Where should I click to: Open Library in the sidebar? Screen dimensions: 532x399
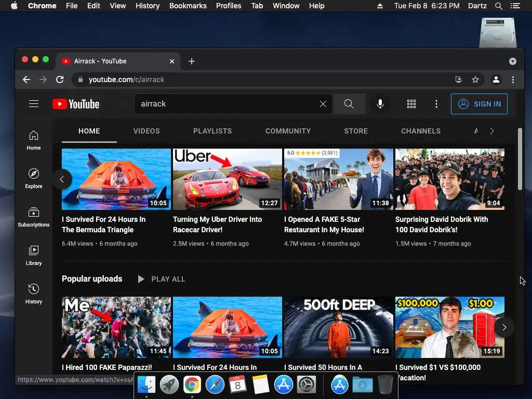tap(34, 256)
